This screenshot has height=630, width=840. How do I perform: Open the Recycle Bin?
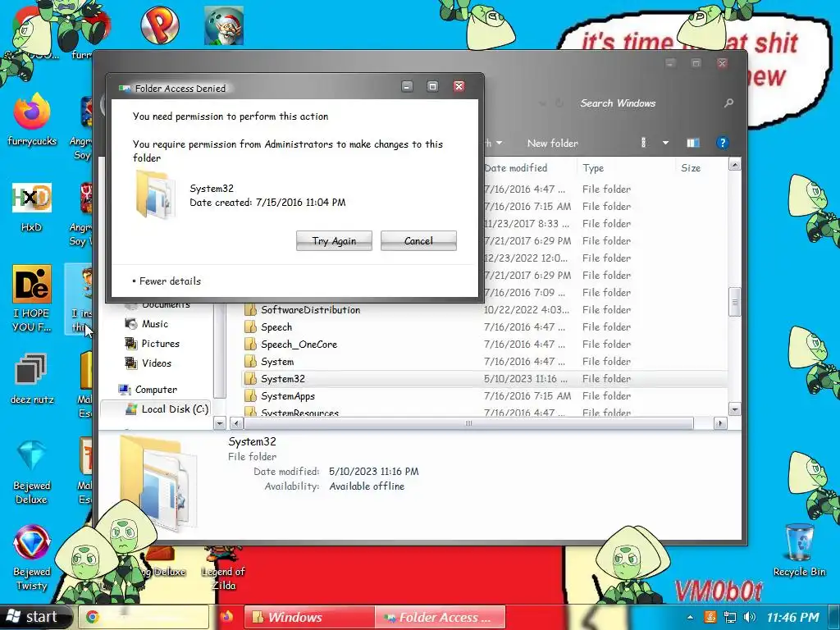[x=799, y=550]
